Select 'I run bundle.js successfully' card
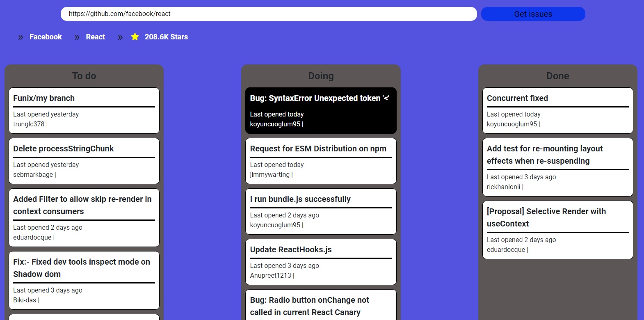644x320 pixels. coord(321,211)
